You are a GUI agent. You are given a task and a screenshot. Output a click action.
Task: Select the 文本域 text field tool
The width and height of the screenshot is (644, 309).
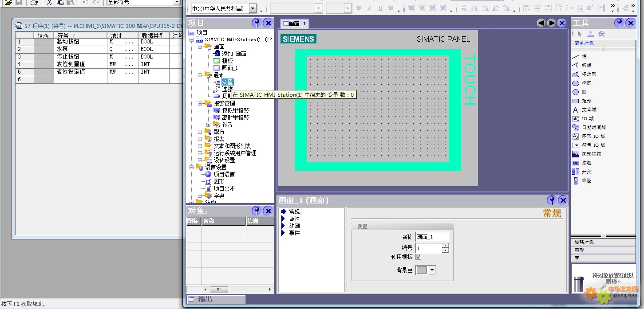click(x=584, y=110)
